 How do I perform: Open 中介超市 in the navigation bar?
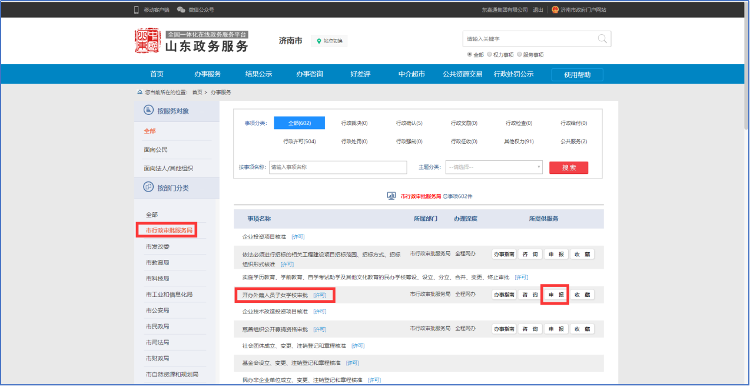tap(411, 74)
